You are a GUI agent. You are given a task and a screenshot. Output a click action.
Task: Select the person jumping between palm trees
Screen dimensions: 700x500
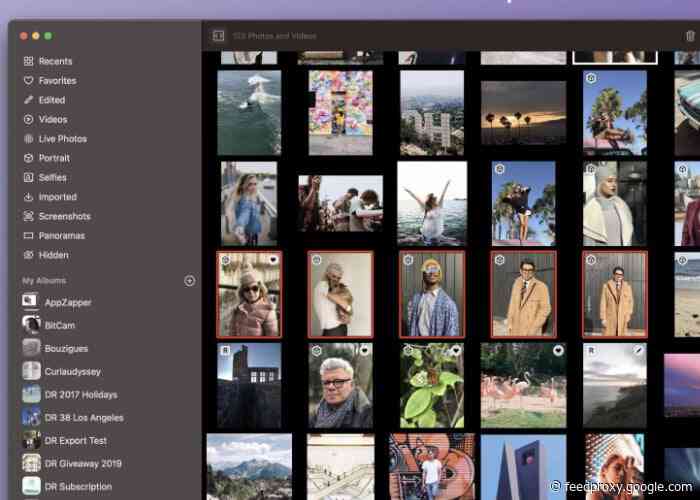tap(523, 204)
